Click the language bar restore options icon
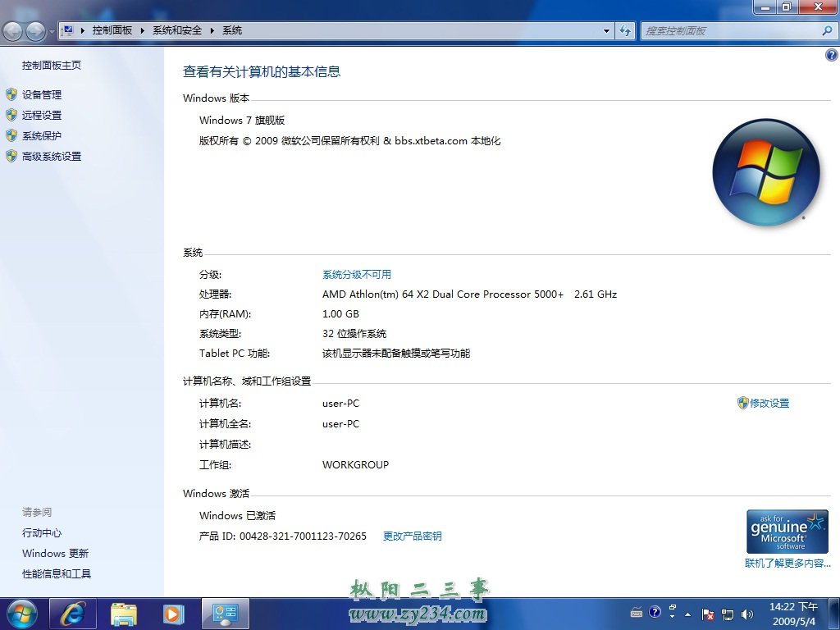This screenshot has width=840, height=630. (673, 608)
